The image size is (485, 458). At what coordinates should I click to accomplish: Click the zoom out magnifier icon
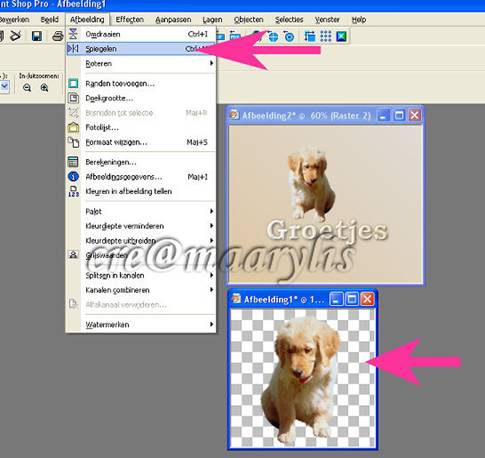(x=27, y=88)
